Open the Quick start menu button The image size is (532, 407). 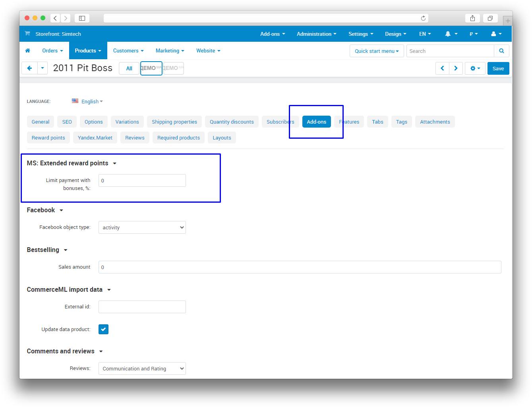pos(376,51)
